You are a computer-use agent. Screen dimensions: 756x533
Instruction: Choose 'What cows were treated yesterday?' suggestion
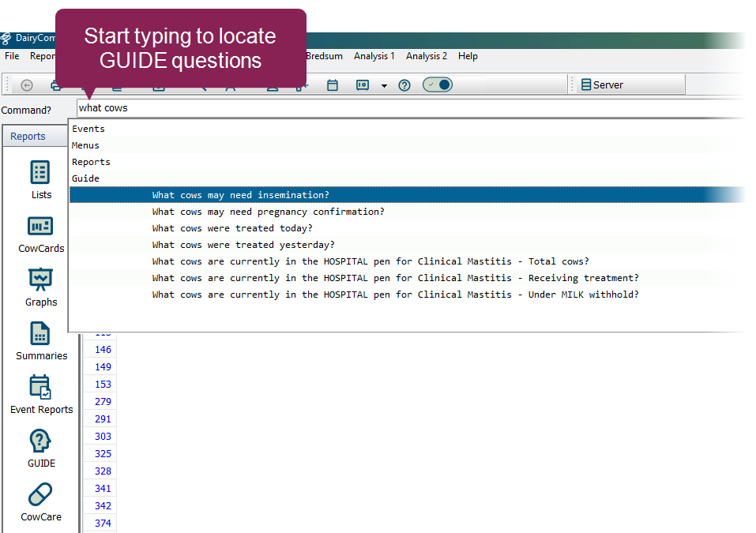coord(243,245)
